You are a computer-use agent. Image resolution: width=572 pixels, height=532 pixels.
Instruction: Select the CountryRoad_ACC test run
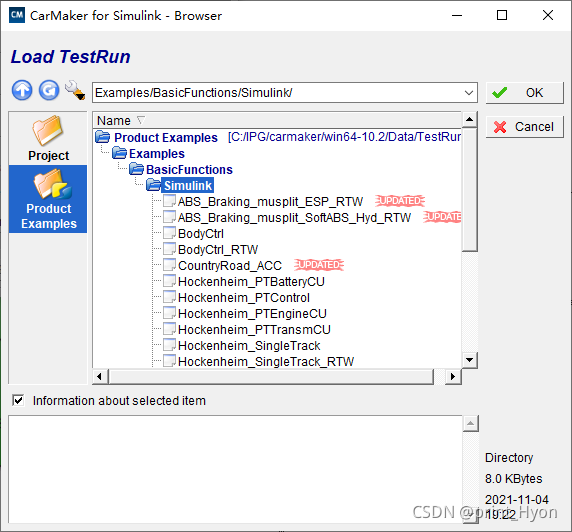230,266
